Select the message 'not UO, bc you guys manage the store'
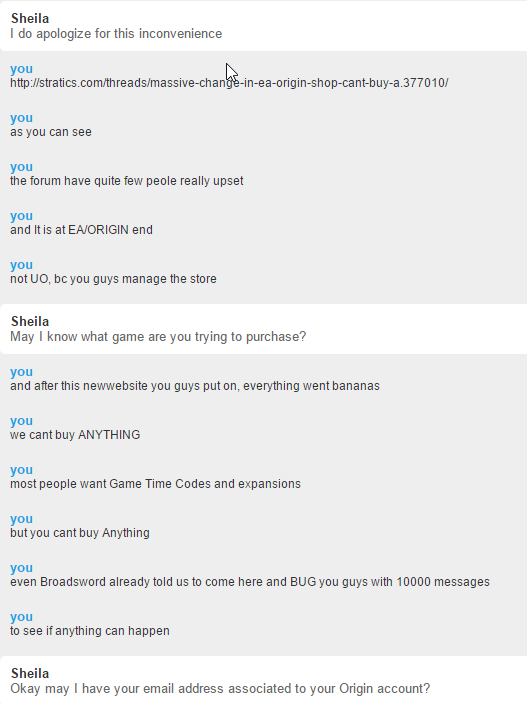The height and width of the screenshot is (704, 527). (x=113, y=279)
